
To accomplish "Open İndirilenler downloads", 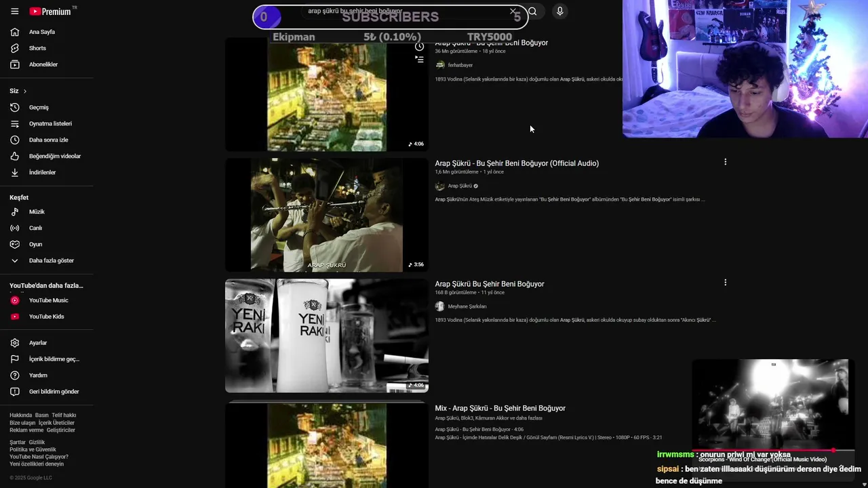I will [x=42, y=172].
